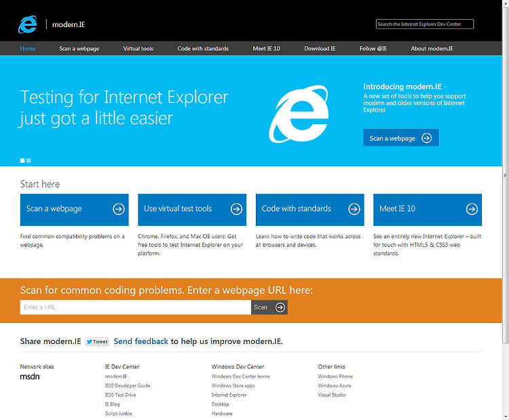Open the Windows Phone footer link
Screen dimensions: 509x420
(335, 376)
